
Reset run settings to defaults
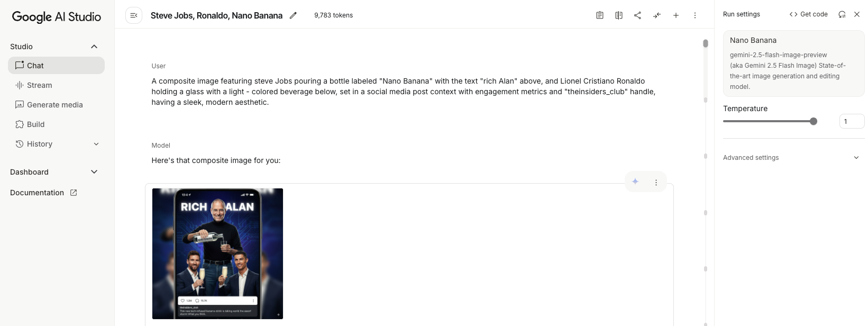pos(842,14)
